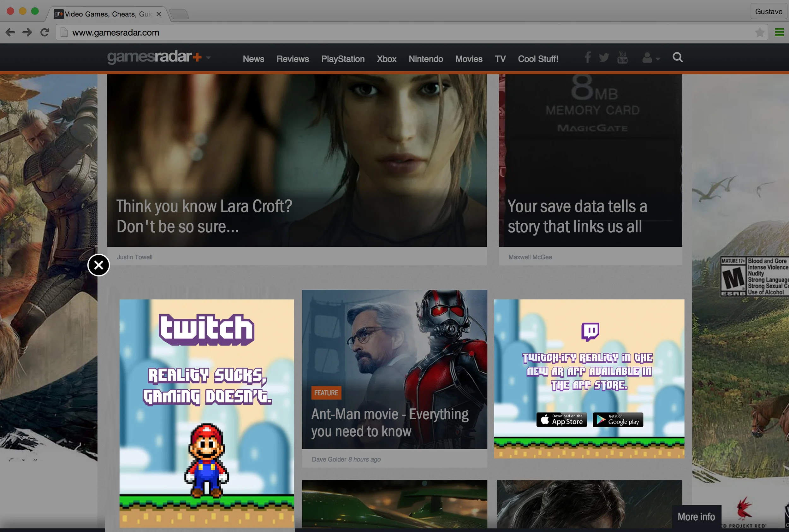Open 'Your save data tells a story' article
The image size is (789, 532).
(577, 216)
